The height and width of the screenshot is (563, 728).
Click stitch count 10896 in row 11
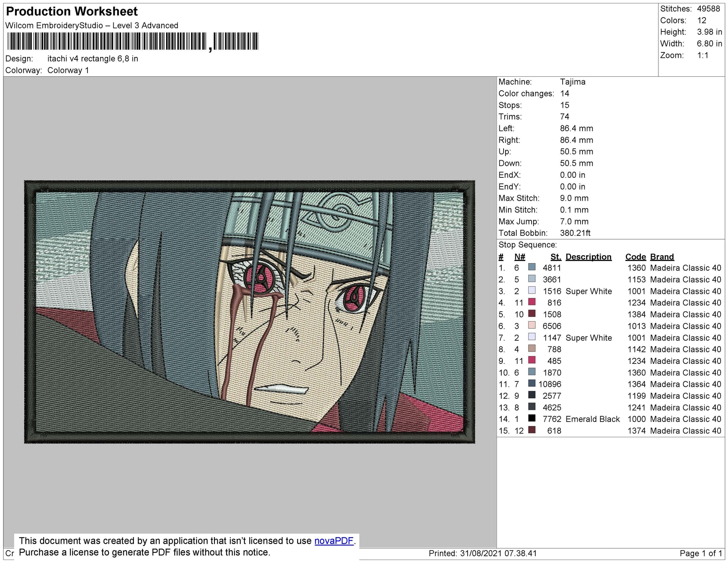(x=550, y=384)
